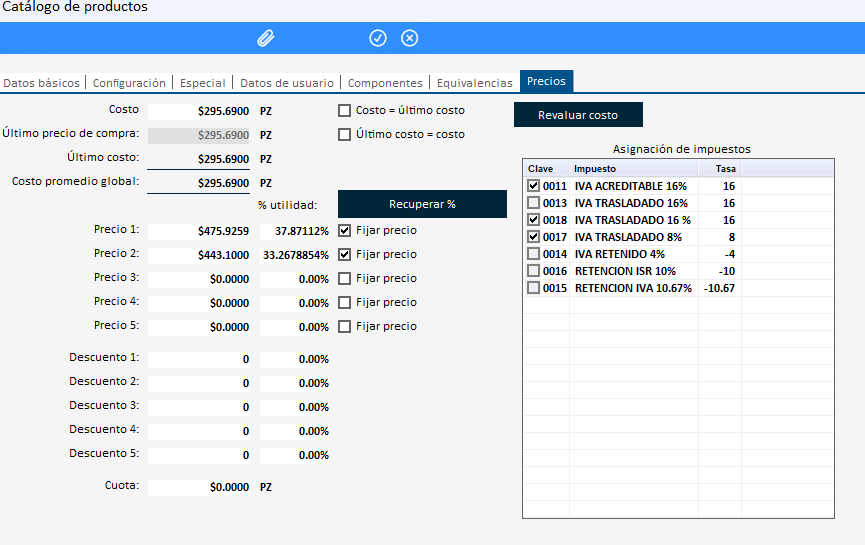
Task: Click the X cancel icon
Action: click(x=409, y=38)
